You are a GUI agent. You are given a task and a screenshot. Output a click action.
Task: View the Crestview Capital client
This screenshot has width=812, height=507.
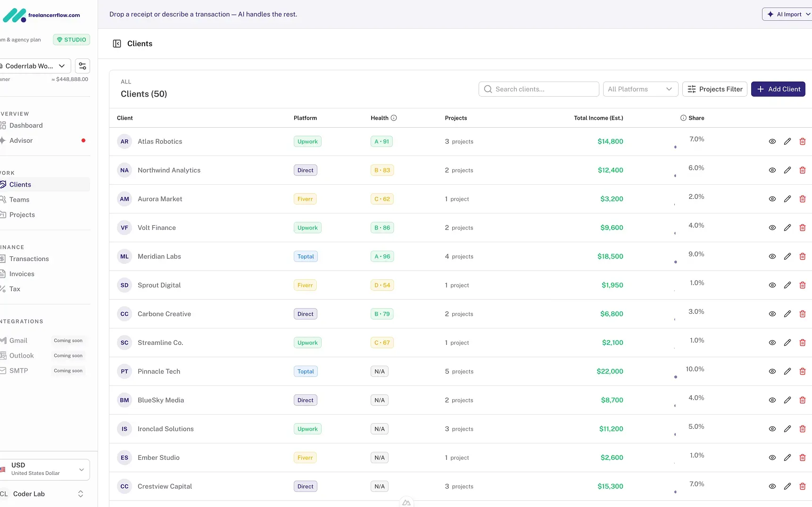(772, 486)
